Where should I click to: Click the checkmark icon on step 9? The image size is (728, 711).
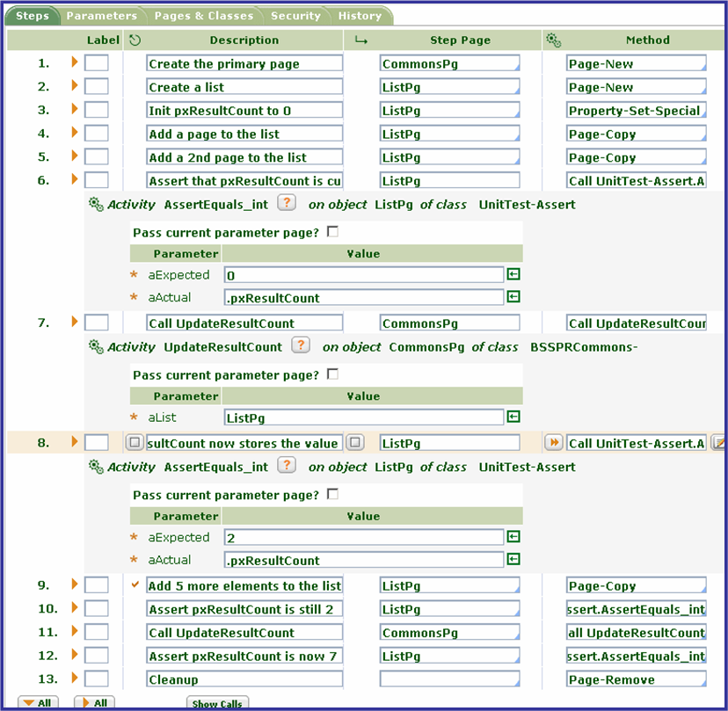[135, 584]
